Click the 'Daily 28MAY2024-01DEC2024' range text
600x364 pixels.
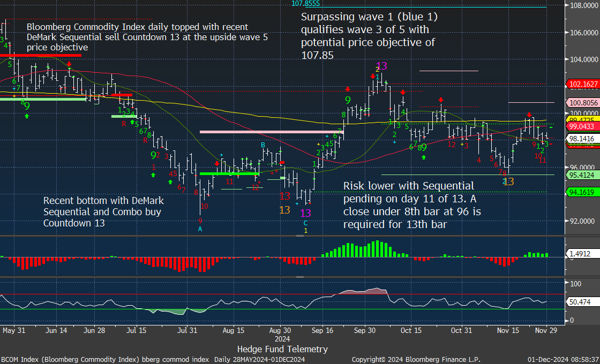(x=259, y=359)
